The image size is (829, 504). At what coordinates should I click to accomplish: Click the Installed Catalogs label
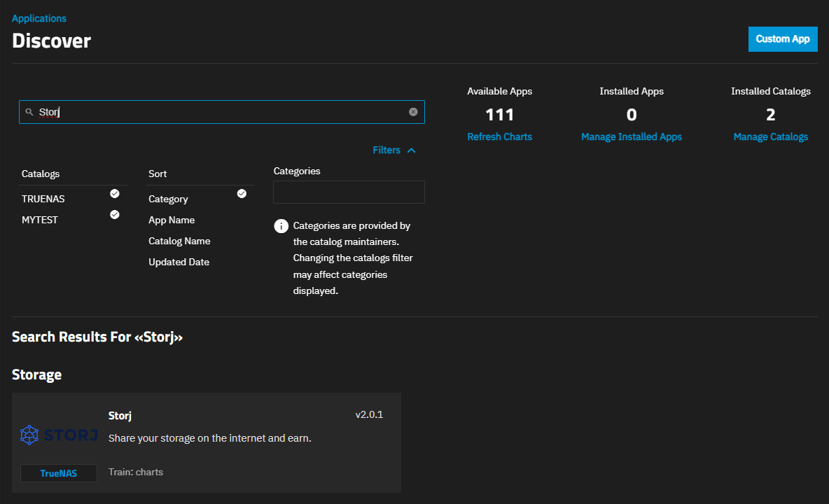tap(771, 92)
